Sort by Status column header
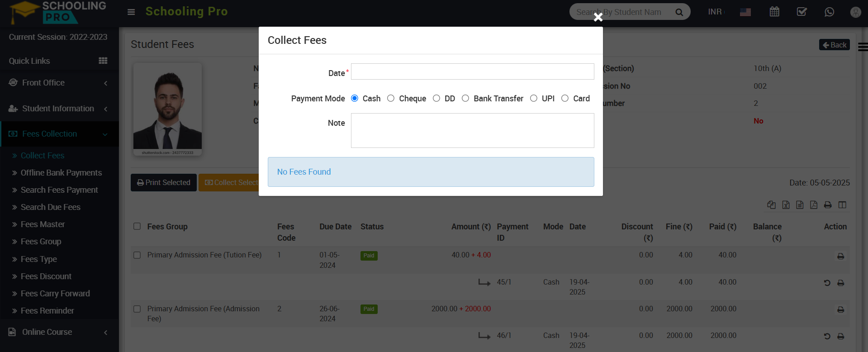Screen dimensions: 868x352 [372, 227]
